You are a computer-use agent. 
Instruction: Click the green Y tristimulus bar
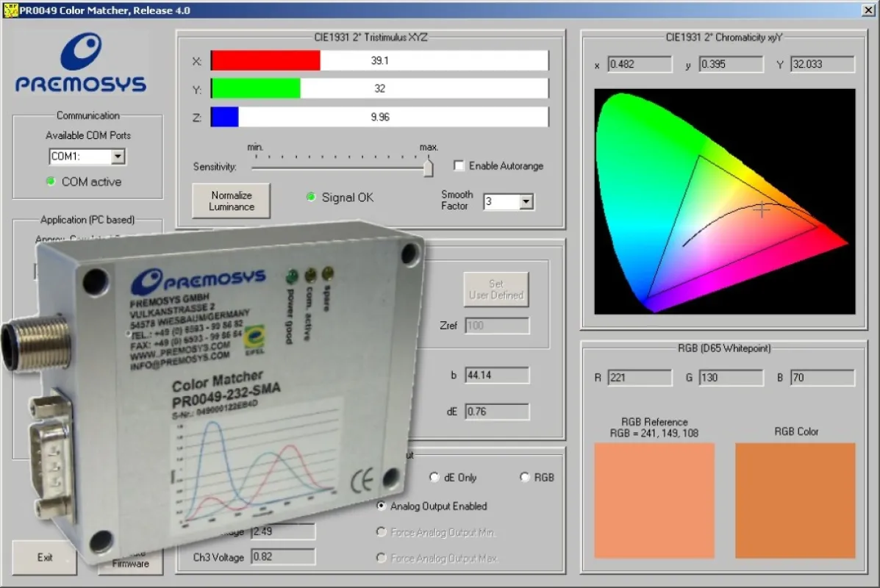click(256, 88)
